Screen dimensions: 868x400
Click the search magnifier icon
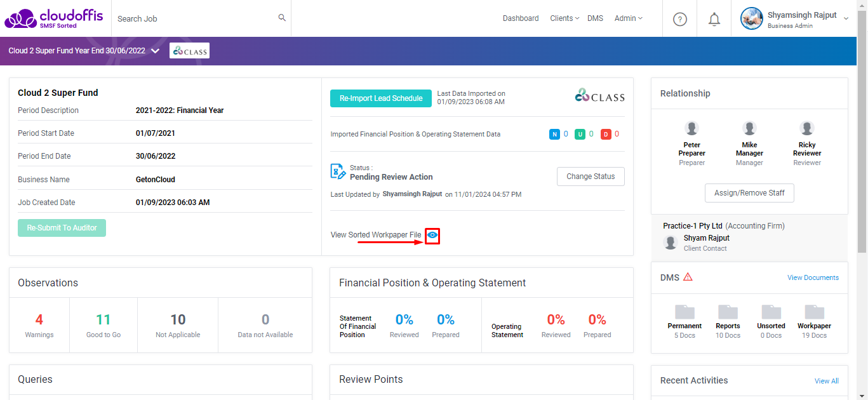(x=282, y=18)
